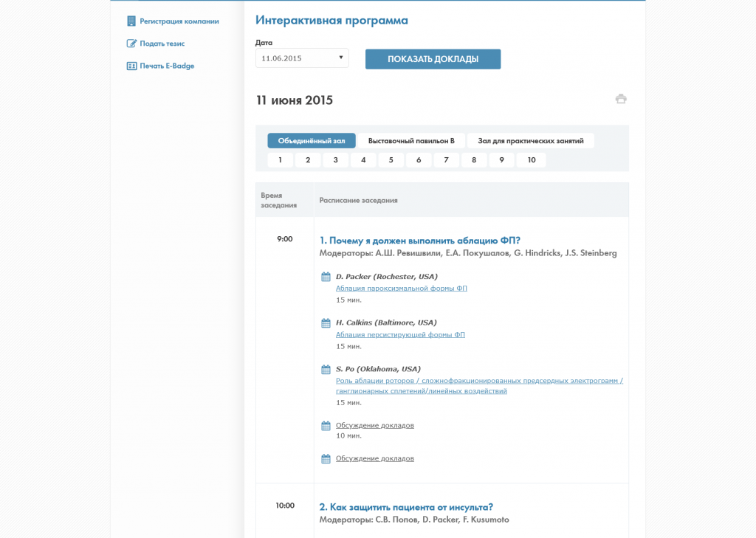The height and width of the screenshot is (538, 756).
Task: Select hall tab 9
Action: 501,160
